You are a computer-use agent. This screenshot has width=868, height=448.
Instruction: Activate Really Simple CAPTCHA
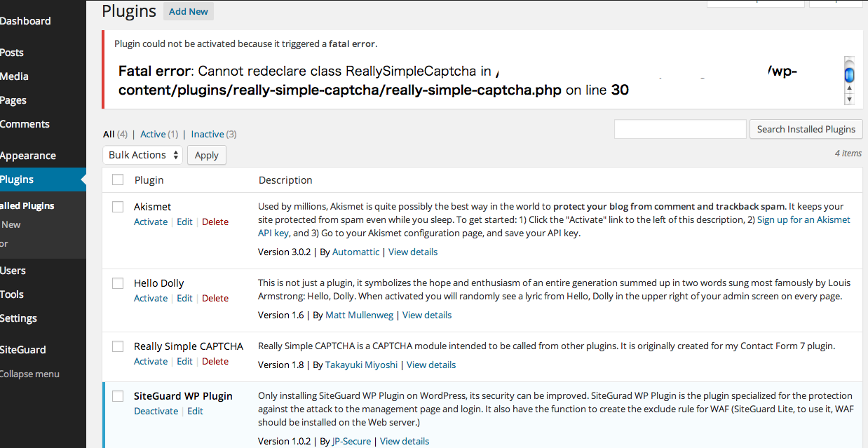point(151,361)
